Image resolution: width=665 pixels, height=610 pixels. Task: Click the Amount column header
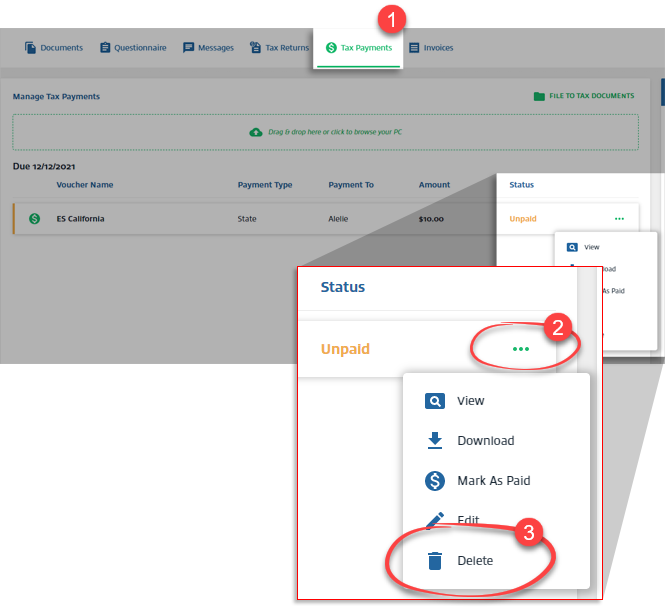[x=434, y=185]
